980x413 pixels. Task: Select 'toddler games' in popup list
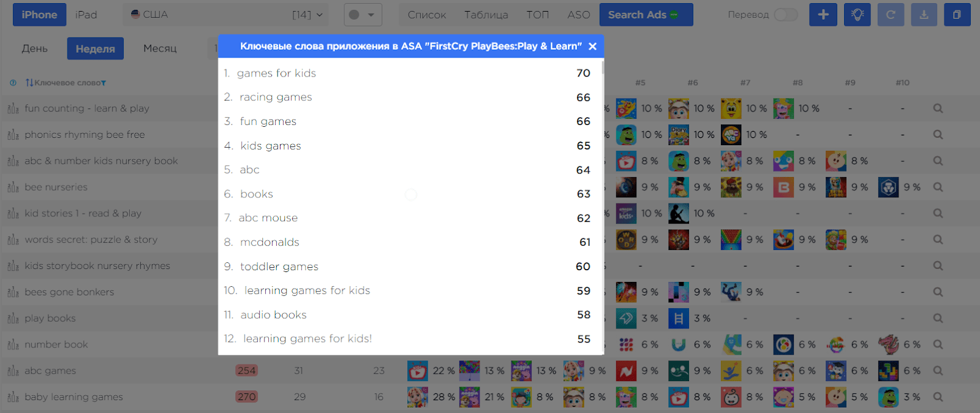[x=279, y=267]
